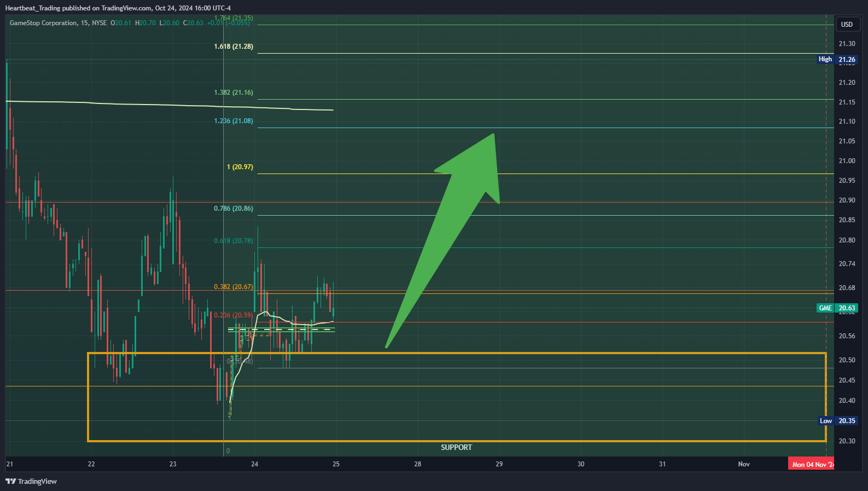
Task: Open the USD currency selector
Action: pyautogui.click(x=847, y=24)
